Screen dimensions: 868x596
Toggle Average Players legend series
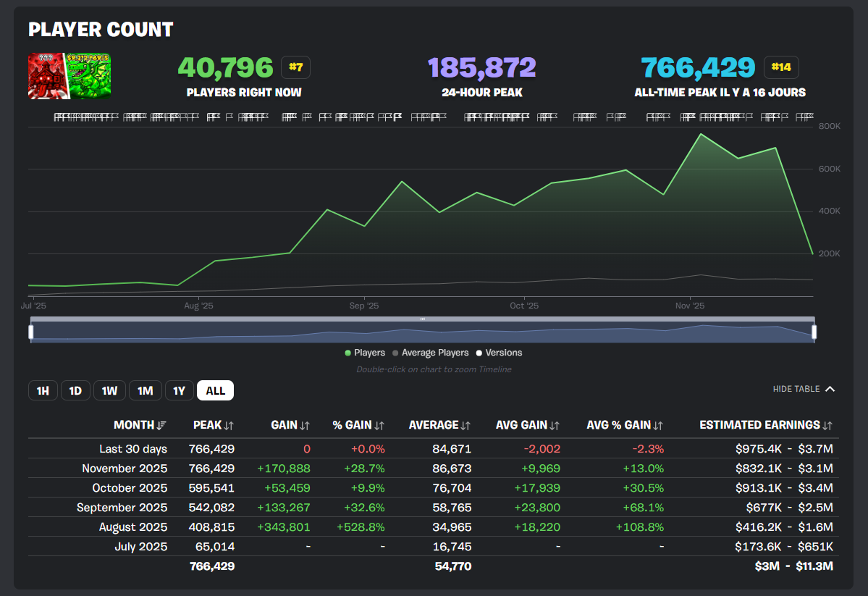pos(430,353)
